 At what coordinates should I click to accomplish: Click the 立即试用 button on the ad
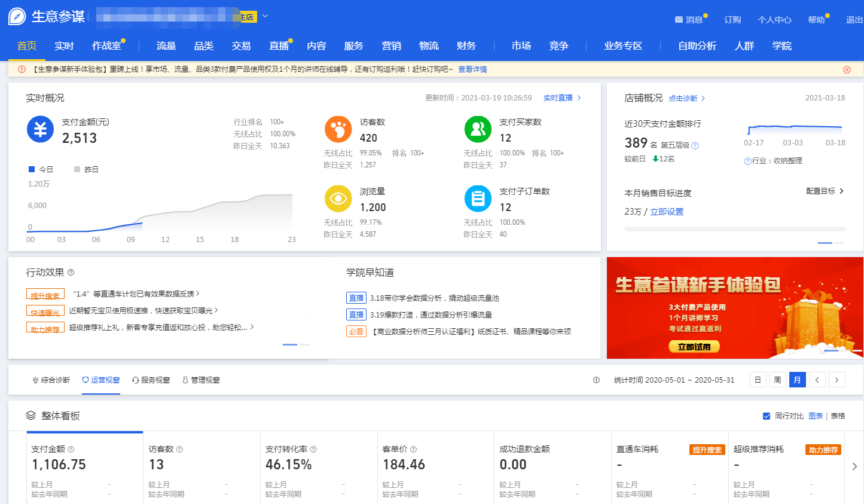point(694,347)
